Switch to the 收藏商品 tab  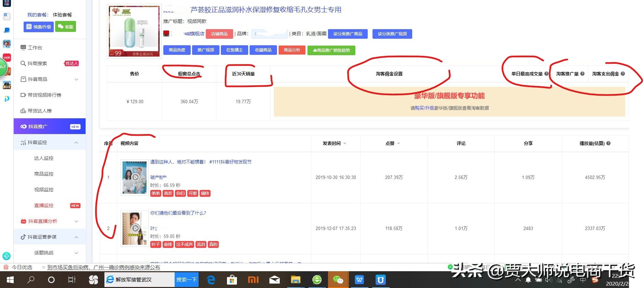263,50
